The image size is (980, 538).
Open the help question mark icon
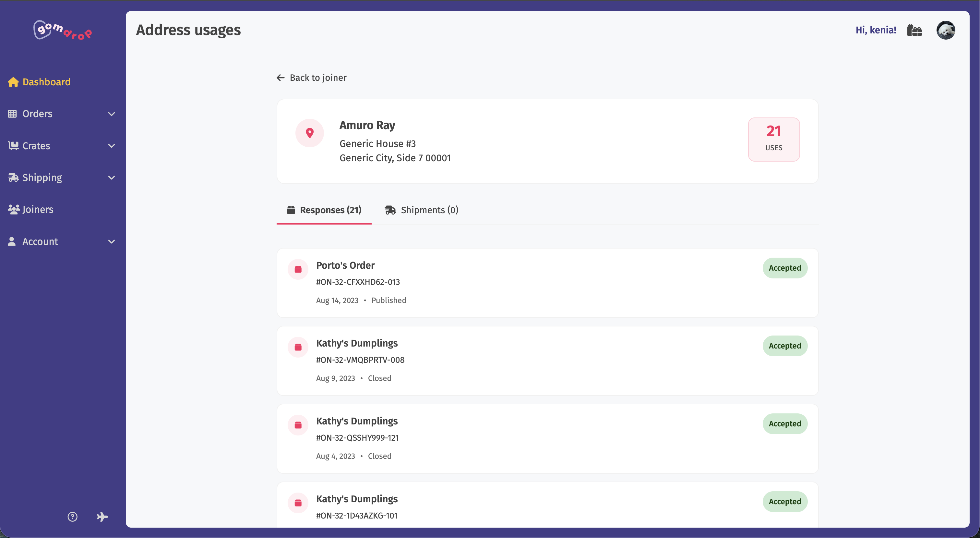click(72, 517)
